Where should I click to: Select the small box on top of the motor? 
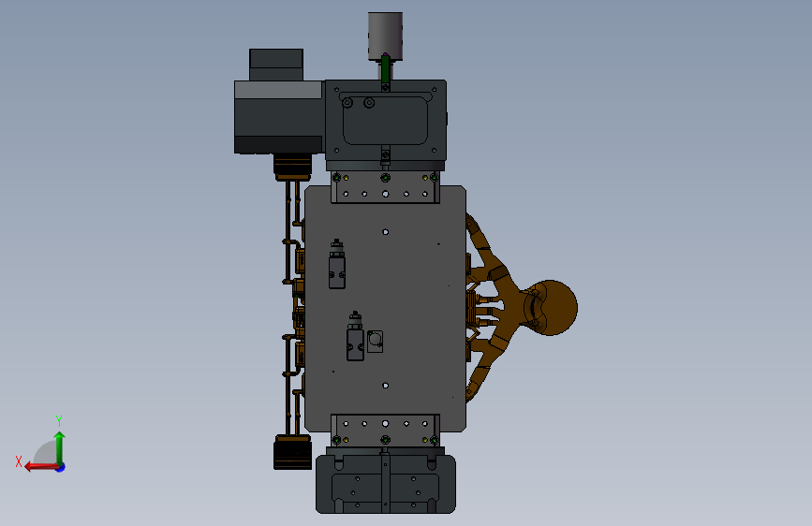point(276,65)
